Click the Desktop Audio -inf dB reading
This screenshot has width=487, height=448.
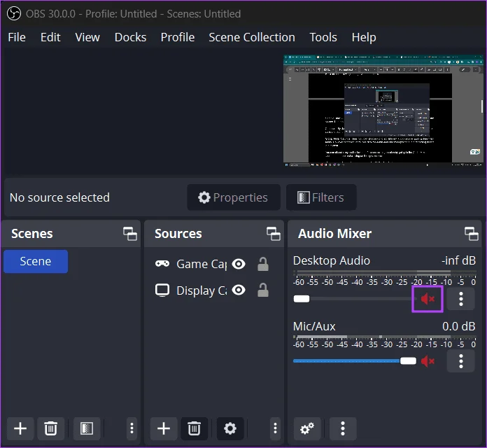(x=459, y=260)
